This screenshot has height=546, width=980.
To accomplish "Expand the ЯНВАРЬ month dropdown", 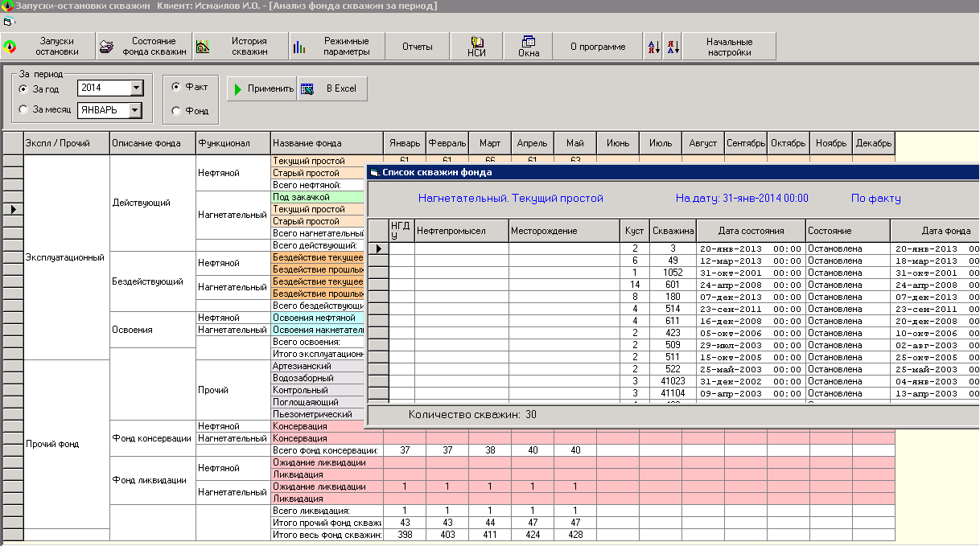I will click(135, 111).
